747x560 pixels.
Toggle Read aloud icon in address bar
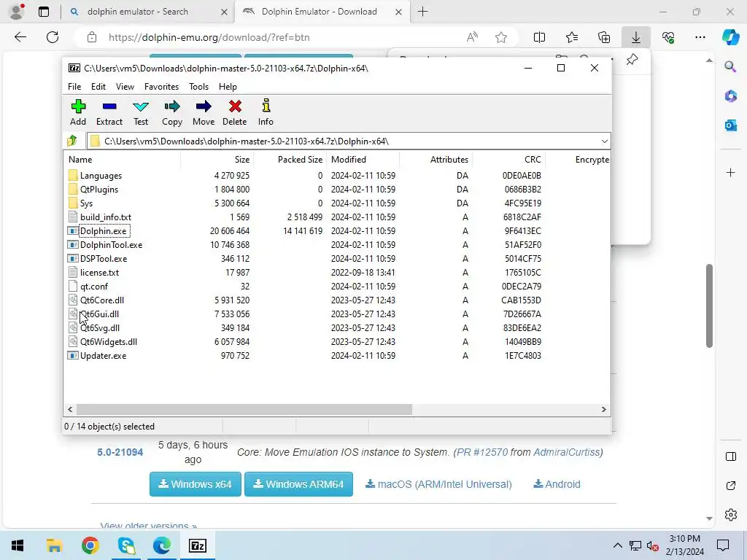(x=472, y=37)
